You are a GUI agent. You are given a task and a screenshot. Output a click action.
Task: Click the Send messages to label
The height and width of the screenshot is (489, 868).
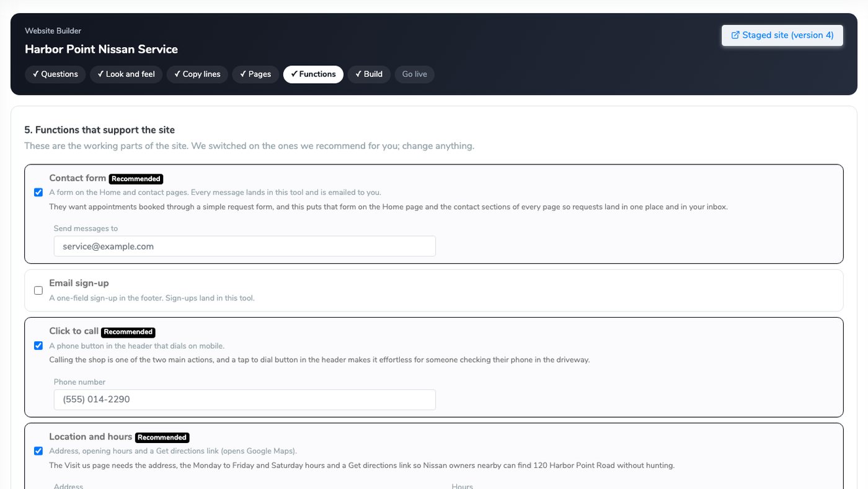[x=86, y=228]
